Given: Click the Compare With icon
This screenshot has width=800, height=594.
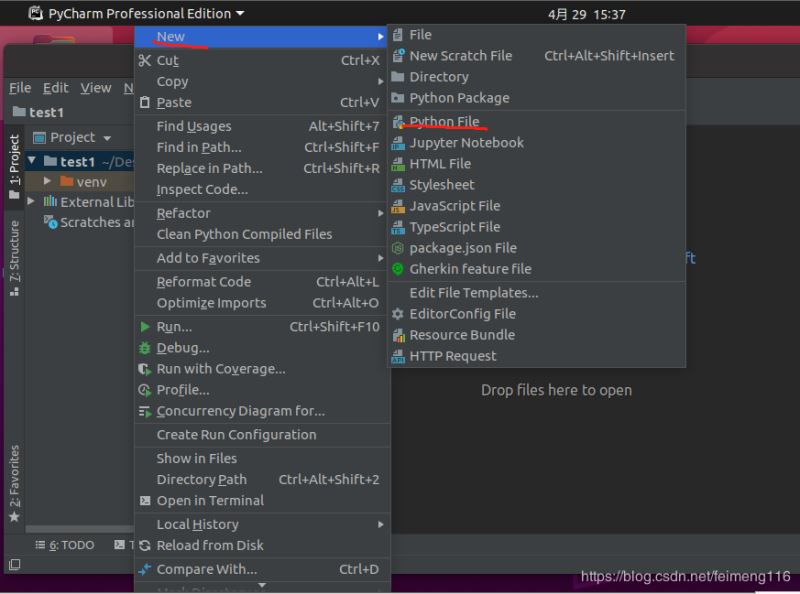Looking at the screenshot, I should coord(145,569).
